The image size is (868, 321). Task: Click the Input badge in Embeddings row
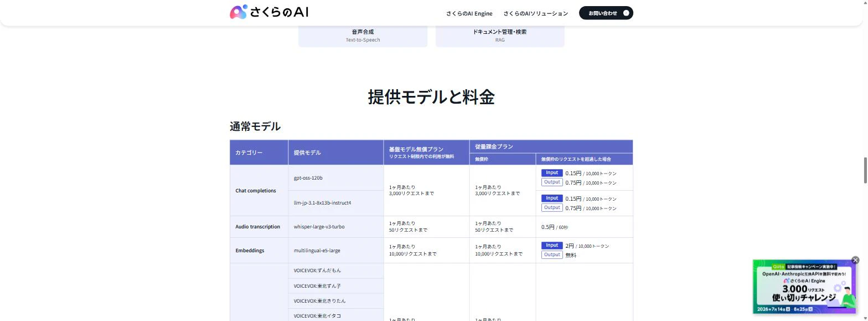[552, 246]
